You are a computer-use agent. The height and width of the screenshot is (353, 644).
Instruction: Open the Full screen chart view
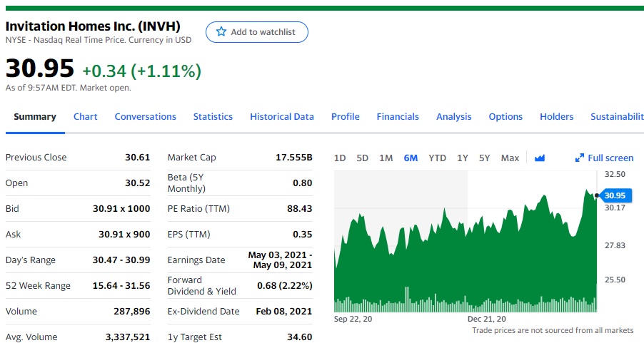(x=605, y=158)
